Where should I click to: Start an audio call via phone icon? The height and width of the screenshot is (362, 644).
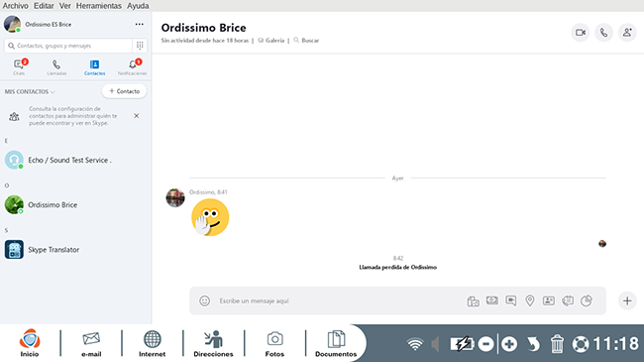coord(603,33)
